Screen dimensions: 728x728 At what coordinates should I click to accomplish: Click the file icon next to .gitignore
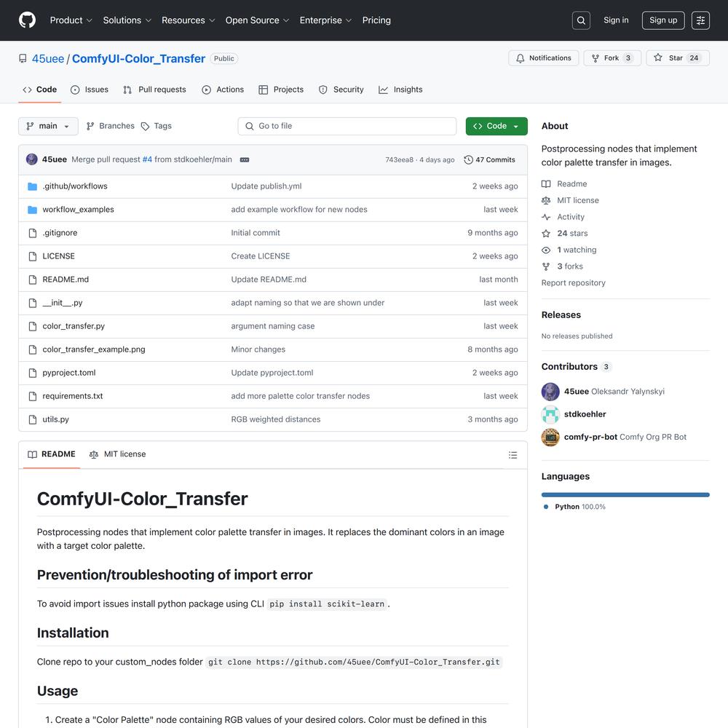[33, 233]
